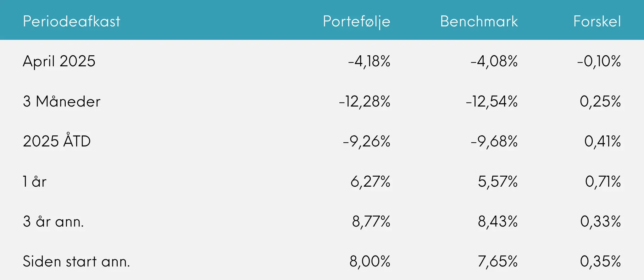Select the Forskel column header
644x280 pixels.
coord(597,21)
